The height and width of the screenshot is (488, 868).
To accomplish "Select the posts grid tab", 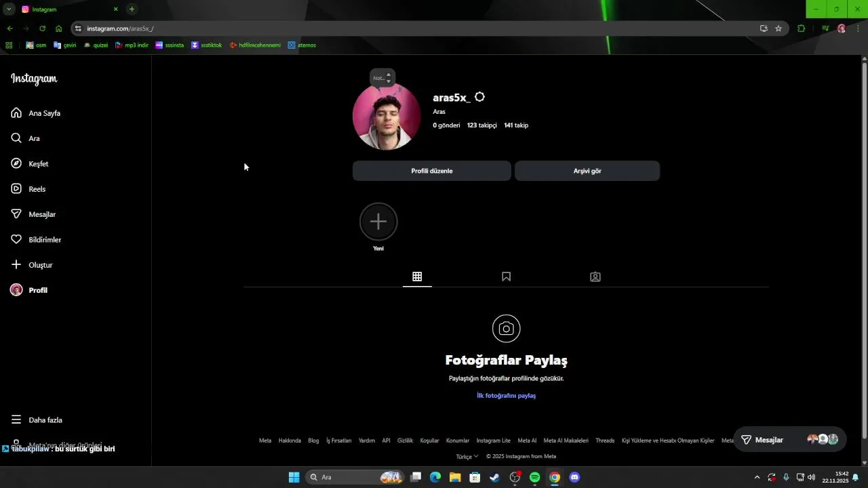I will (x=417, y=277).
